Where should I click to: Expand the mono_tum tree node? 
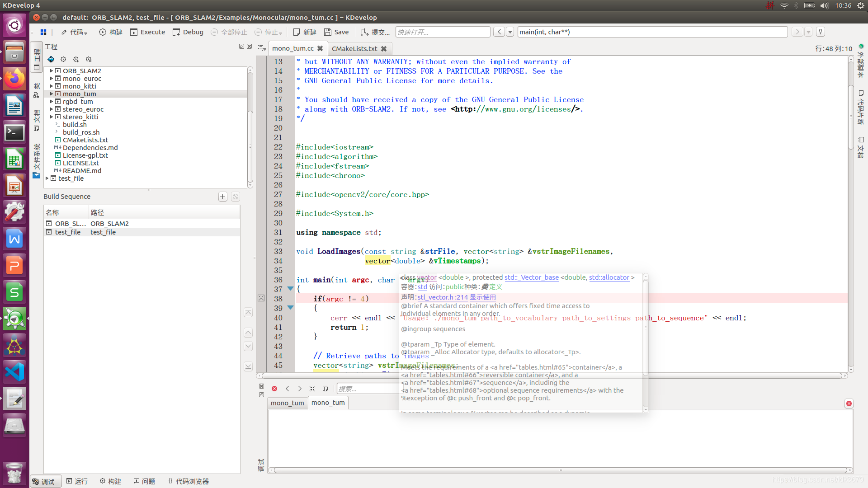tap(51, 94)
